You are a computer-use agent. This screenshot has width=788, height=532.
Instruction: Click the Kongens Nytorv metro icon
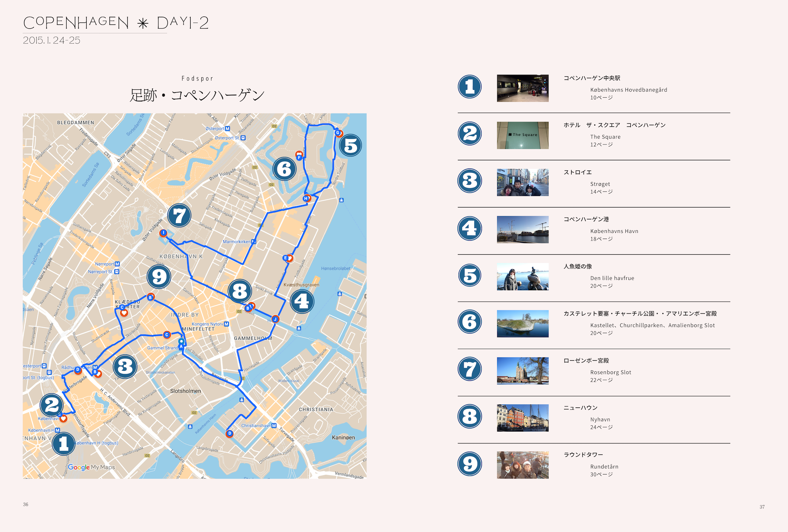[227, 324]
